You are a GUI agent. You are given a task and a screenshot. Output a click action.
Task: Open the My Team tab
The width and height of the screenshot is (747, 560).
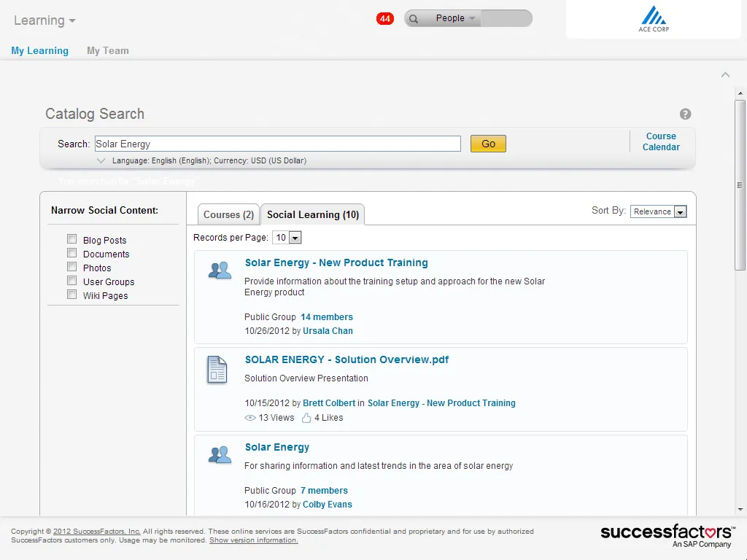click(x=107, y=50)
